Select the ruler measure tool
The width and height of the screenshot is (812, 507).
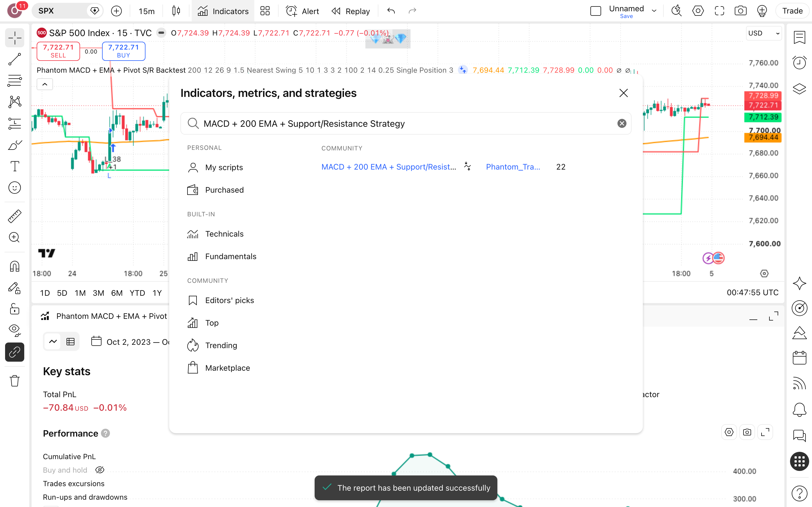[14, 216]
